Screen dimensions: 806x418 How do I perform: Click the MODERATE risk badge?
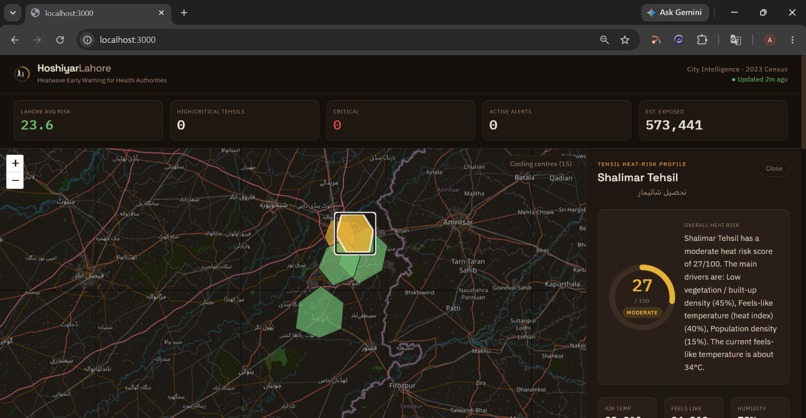642,313
